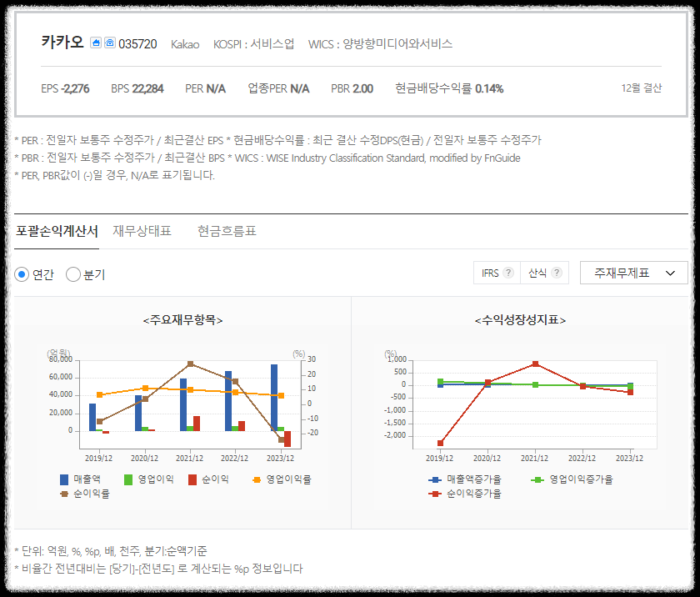This screenshot has width=700, height=597.
Task: Click the WICS : 양방향미디어와서비스 label
Action: tap(380, 43)
